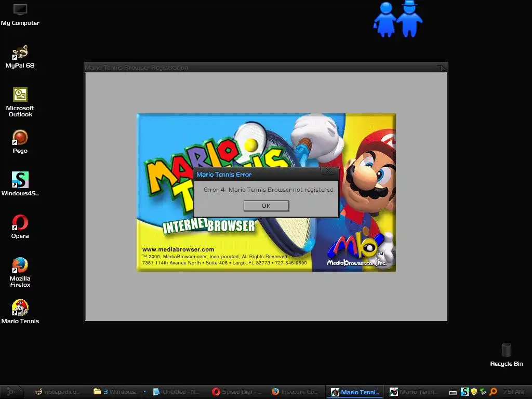Select the Microsoft Outlook desktop icon

[20, 102]
